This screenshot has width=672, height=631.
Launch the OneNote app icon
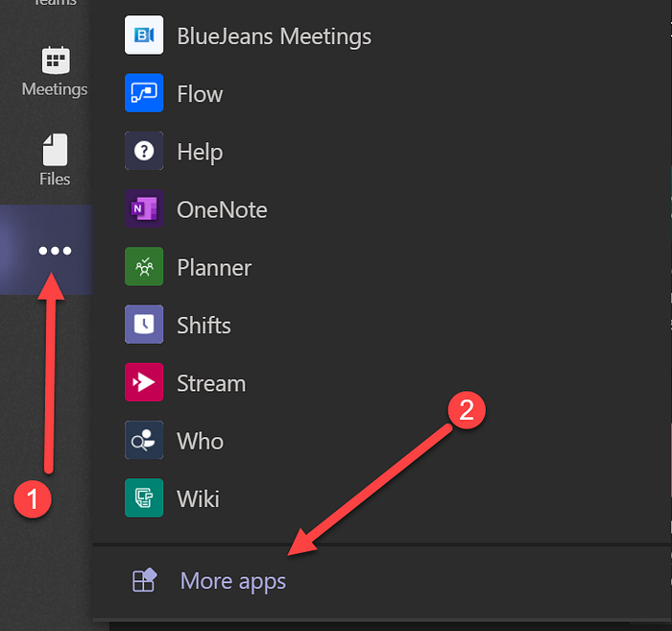(144, 208)
